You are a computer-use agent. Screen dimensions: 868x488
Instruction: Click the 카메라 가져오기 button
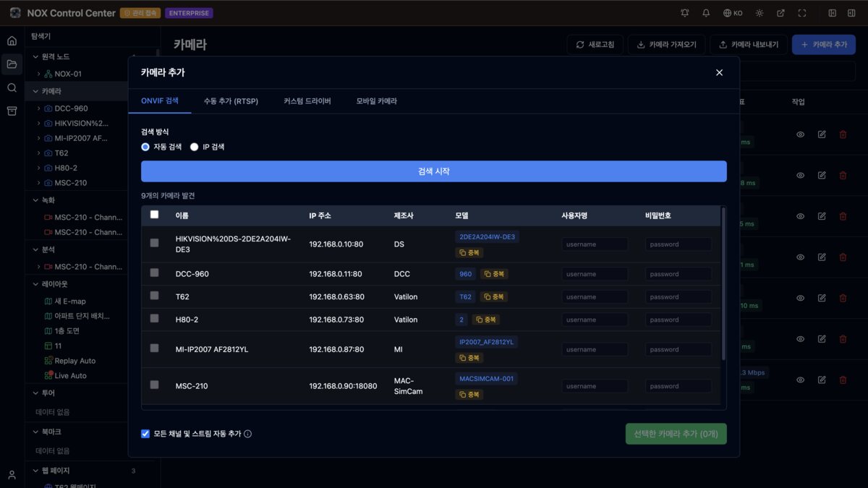pyautogui.click(x=666, y=45)
